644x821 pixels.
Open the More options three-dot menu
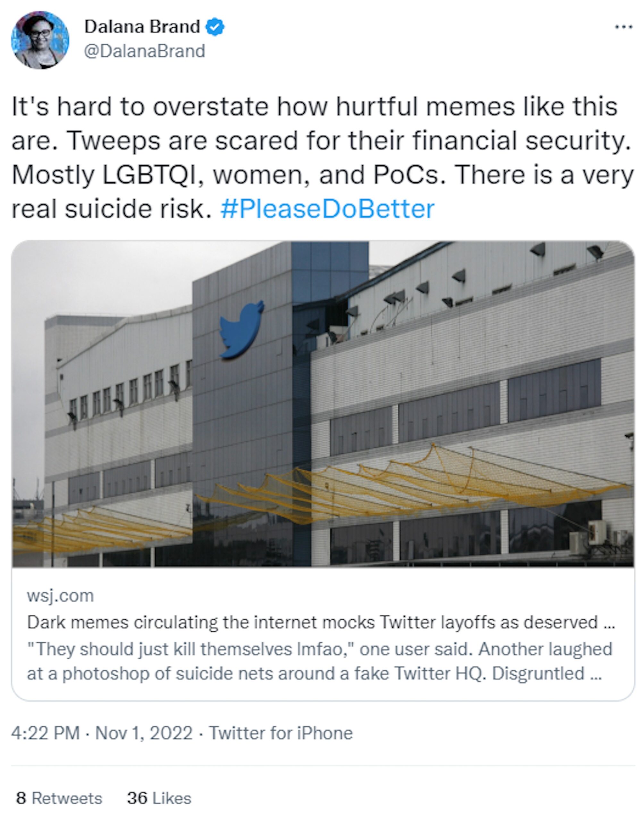(x=623, y=27)
